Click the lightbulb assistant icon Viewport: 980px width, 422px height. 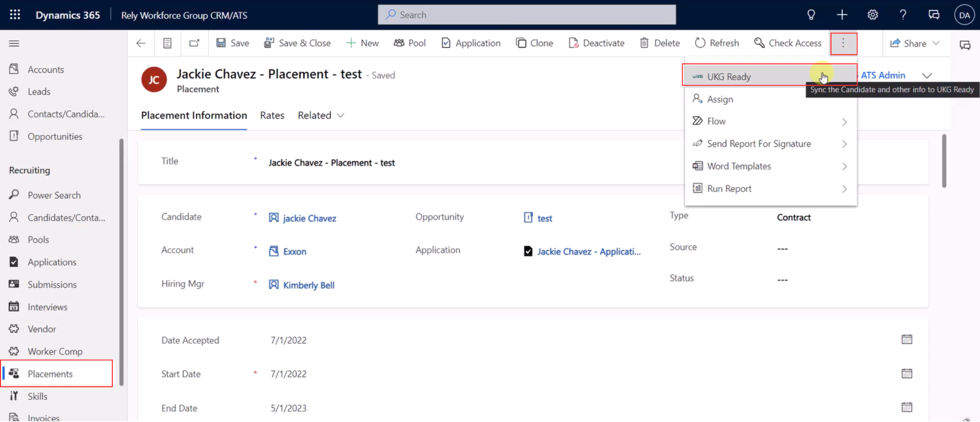pos(811,15)
